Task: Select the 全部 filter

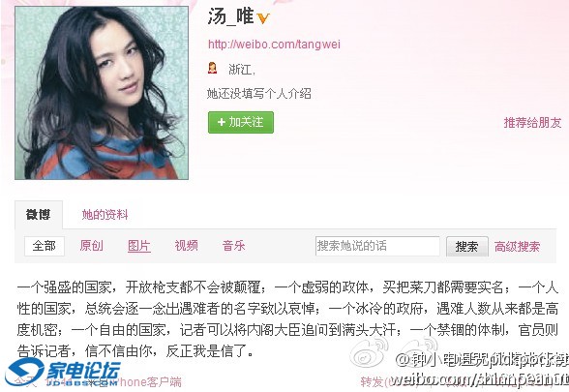Action: [45, 246]
